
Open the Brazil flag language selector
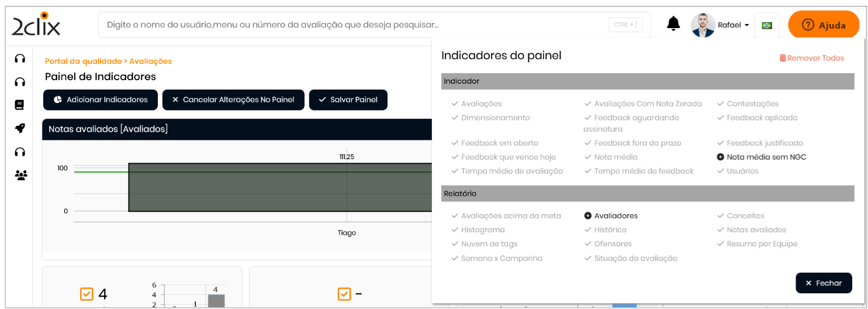tap(767, 25)
